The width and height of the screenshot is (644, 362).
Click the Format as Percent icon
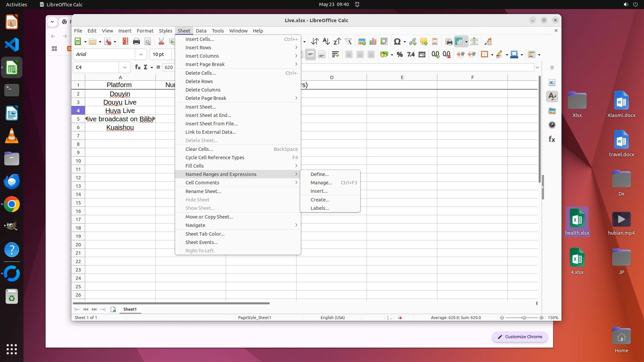coord(399,55)
